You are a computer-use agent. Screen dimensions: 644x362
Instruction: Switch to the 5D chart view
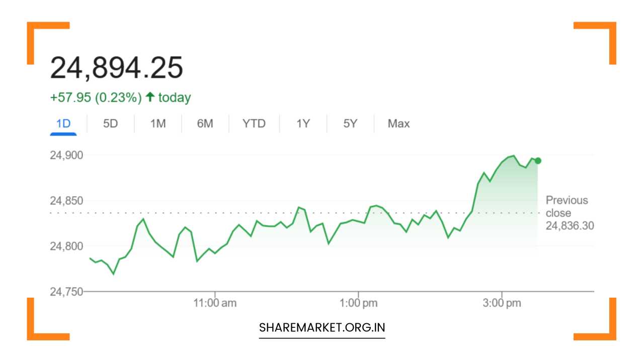pyautogui.click(x=110, y=123)
